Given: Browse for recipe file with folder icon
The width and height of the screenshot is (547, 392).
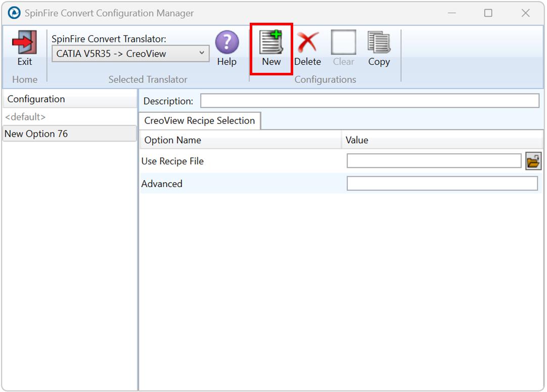Looking at the screenshot, I should pos(533,161).
